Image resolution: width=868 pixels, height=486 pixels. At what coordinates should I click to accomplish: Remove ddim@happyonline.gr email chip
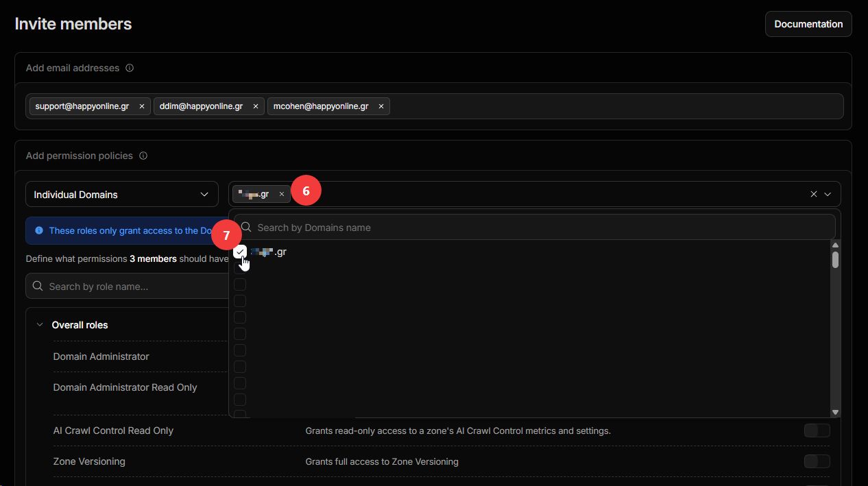coord(256,106)
